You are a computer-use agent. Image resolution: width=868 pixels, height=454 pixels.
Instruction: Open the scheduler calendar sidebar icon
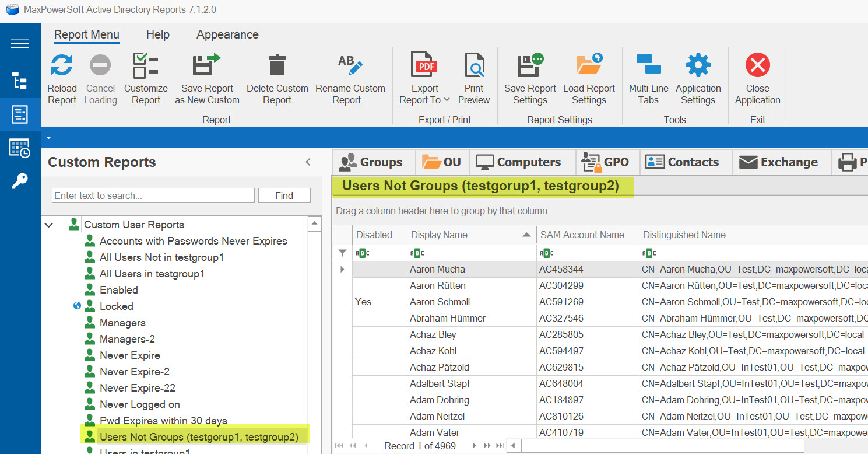(x=20, y=148)
